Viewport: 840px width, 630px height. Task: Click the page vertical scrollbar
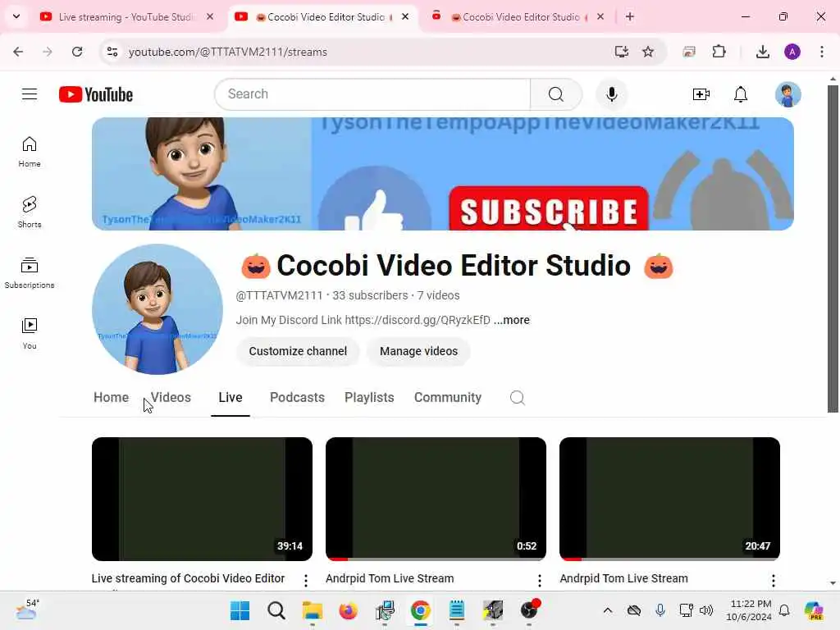pos(833,249)
